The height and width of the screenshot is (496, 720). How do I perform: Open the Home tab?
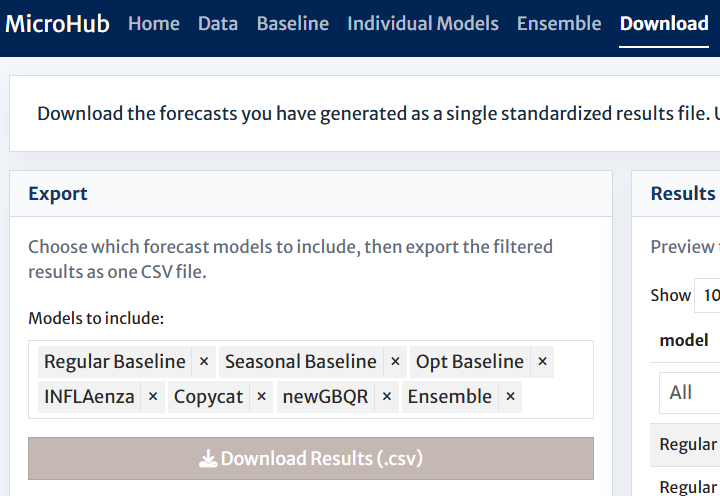pyautogui.click(x=154, y=23)
